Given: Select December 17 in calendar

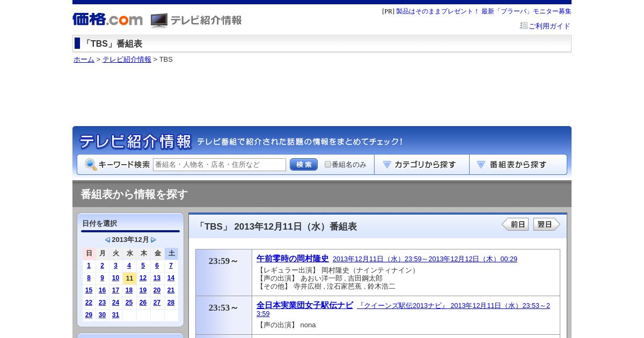Looking at the screenshot, I should click(x=115, y=290).
